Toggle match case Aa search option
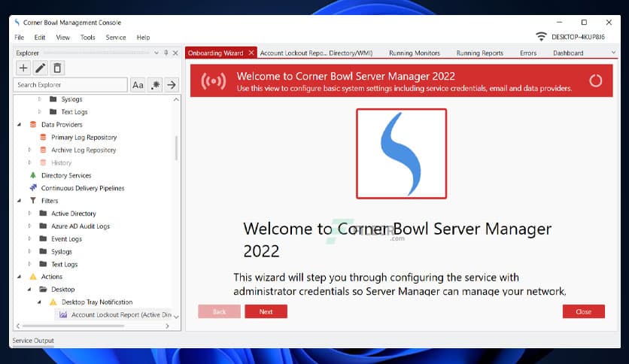 tap(138, 85)
